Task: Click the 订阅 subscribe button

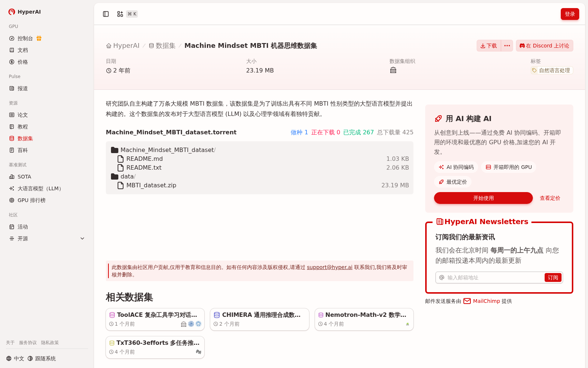Action: pos(553,277)
